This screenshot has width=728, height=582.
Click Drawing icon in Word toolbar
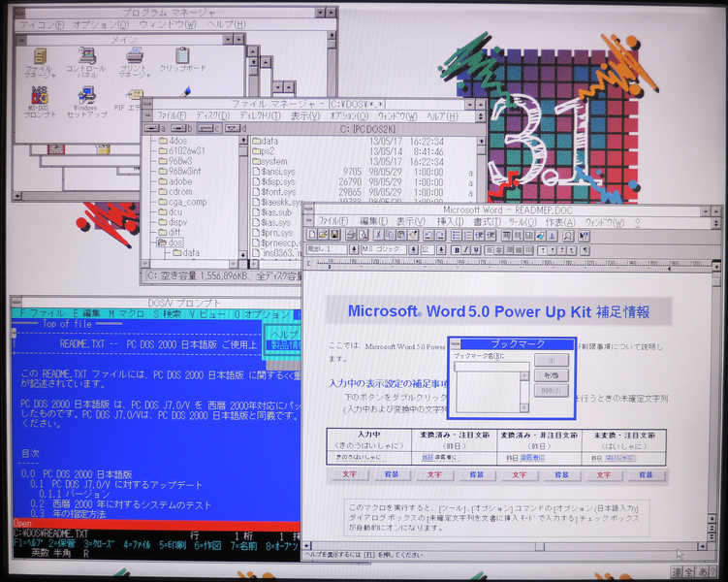[541, 235]
